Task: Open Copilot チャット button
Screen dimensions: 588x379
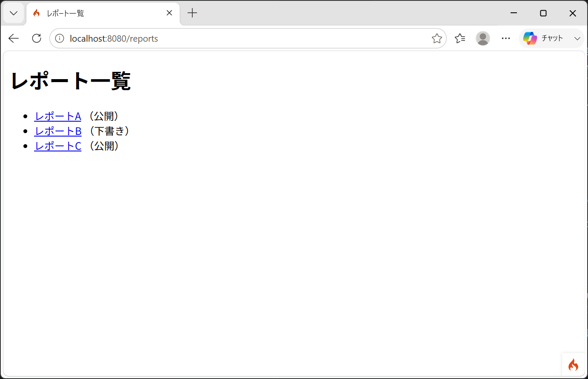Action: 544,38
